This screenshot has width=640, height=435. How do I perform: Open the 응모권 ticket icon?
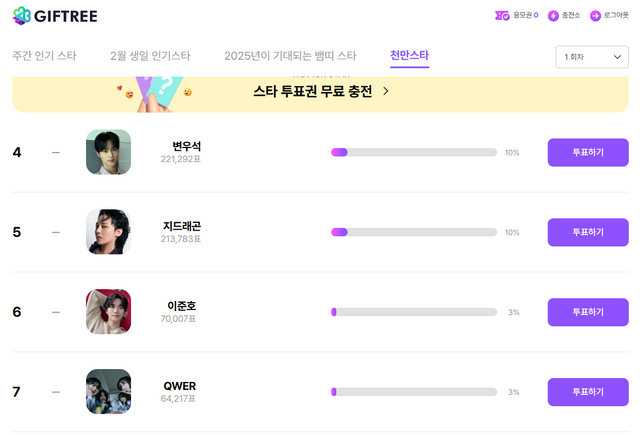502,15
